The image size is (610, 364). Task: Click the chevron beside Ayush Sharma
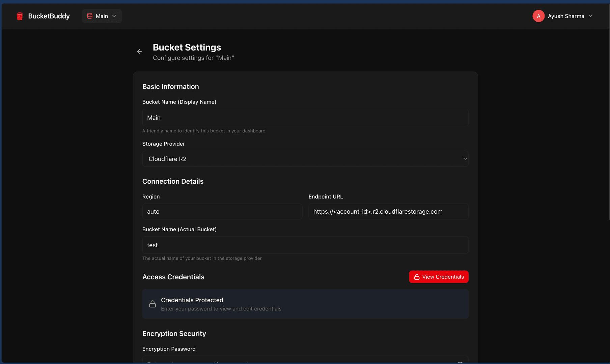coord(591,16)
